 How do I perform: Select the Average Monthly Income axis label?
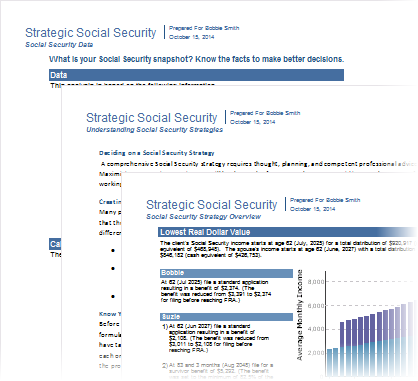(300, 315)
